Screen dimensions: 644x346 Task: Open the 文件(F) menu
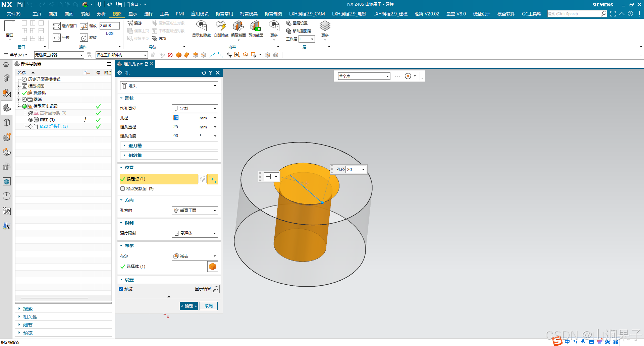coord(13,14)
